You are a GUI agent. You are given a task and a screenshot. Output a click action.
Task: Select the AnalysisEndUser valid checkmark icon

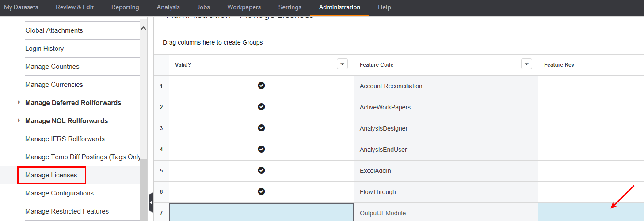[261, 150]
